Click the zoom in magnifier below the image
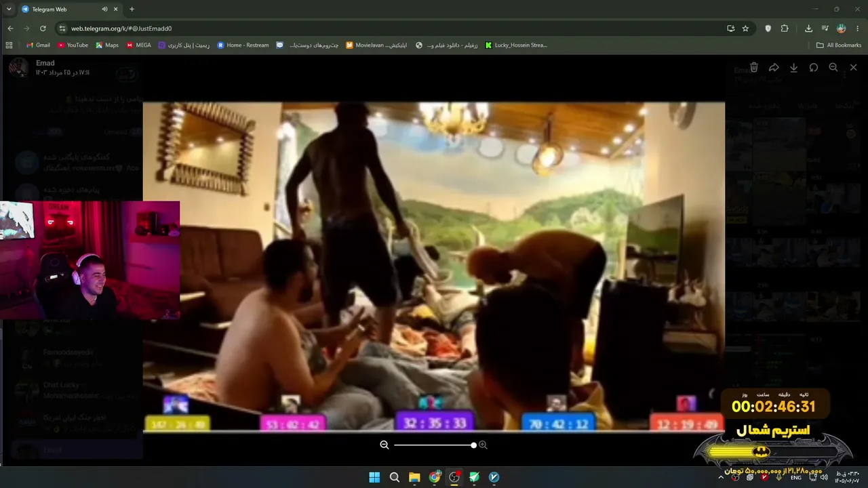Viewport: 868px width, 488px height. (483, 445)
